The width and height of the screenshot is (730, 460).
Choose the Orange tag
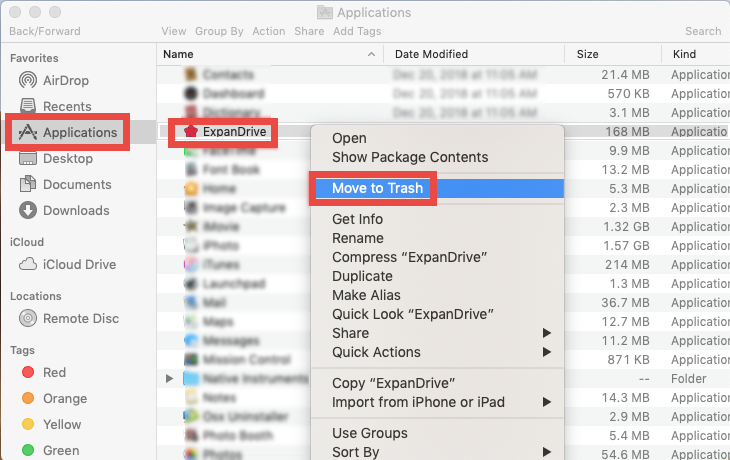54,399
